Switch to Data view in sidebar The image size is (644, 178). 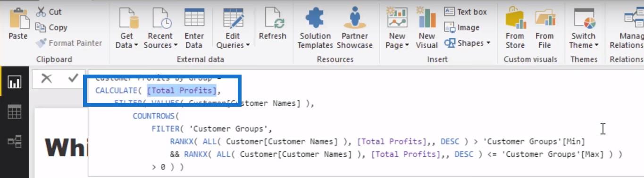[15, 112]
